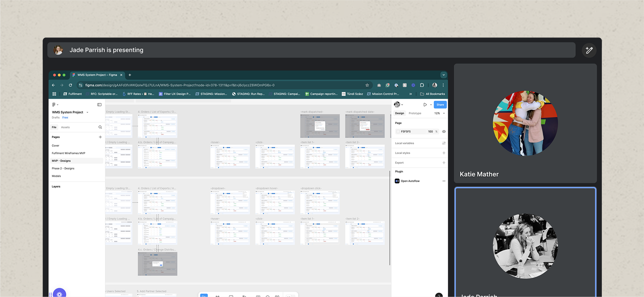
Task: Click the Figma main menu icon
Action: click(54, 104)
